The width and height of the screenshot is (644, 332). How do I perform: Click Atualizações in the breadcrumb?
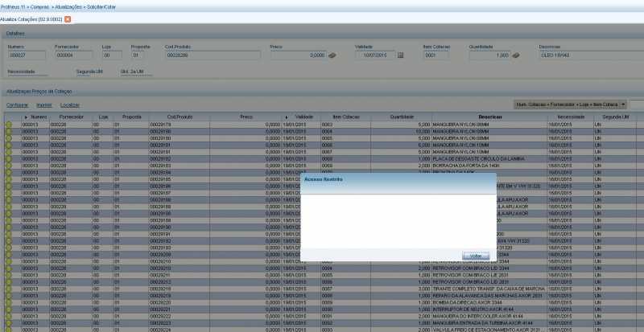pyautogui.click(x=68, y=7)
